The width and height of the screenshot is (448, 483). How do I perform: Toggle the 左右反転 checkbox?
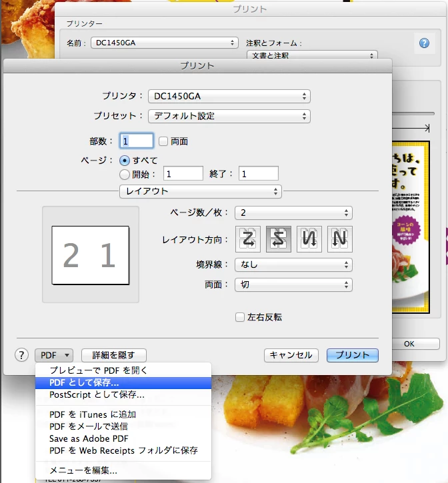click(240, 317)
